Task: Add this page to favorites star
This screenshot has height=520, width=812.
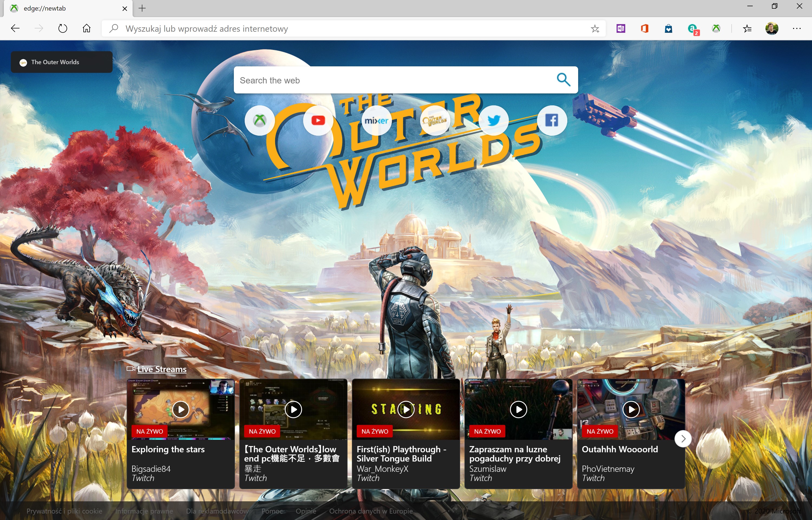Action: 595,29
